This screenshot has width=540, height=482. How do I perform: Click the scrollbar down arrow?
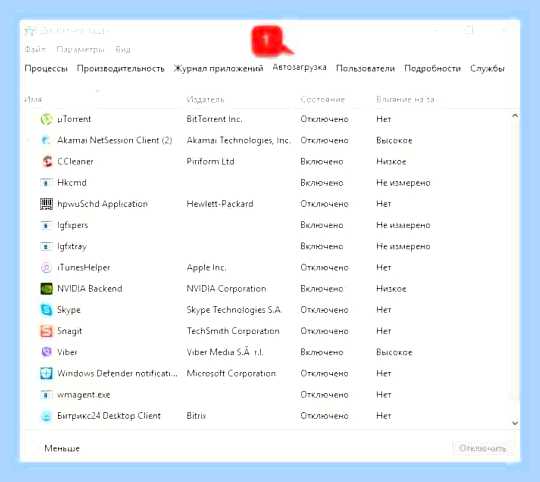click(x=515, y=423)
